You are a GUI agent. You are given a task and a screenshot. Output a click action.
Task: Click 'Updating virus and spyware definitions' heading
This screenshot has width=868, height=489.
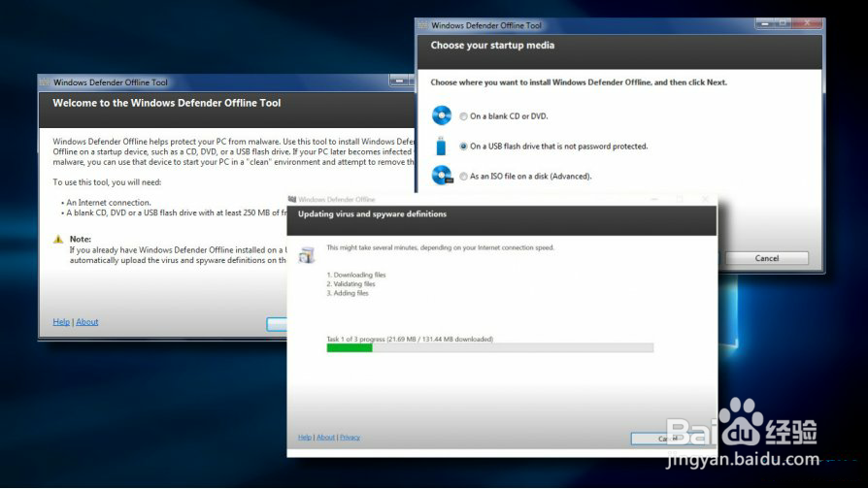372,214
